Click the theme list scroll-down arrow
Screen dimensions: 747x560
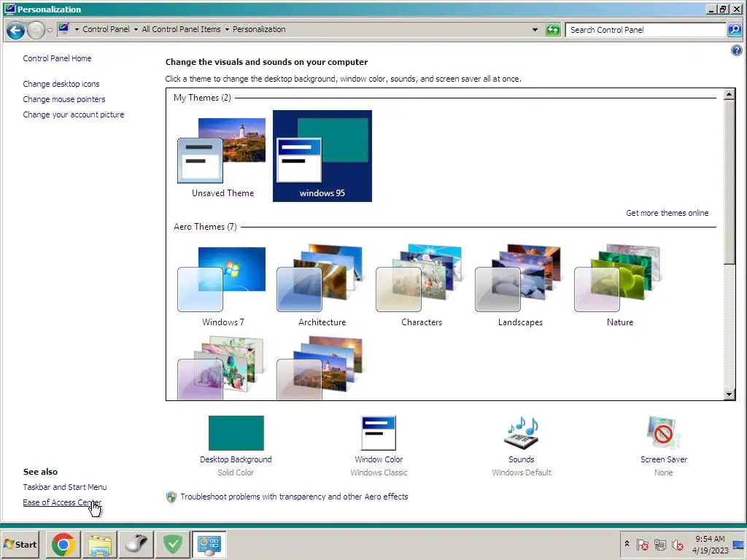coord(729,394)
